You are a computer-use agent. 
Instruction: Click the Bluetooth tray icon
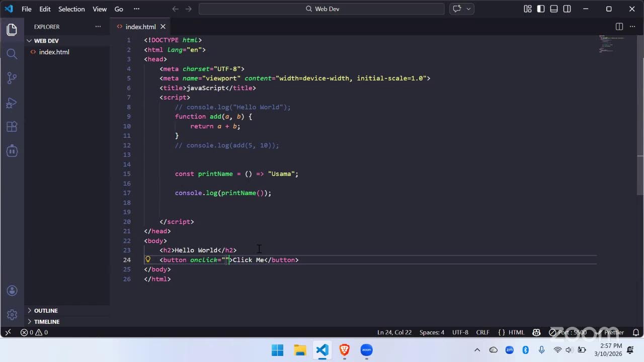[525, 350]
